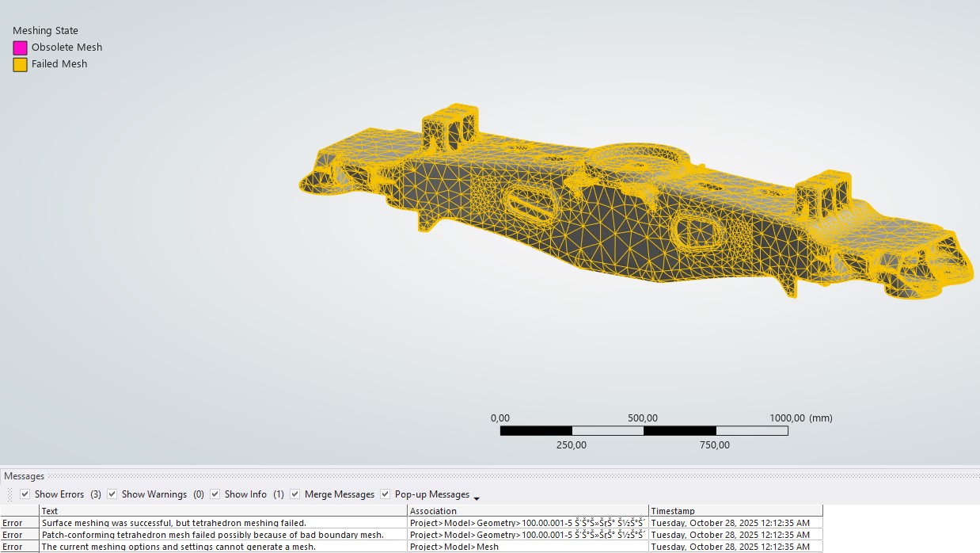The width and height of the screenshot is (980, 553).
Task: Turn off the Merge Messages checkbox
Action: (x=295, y=494)
